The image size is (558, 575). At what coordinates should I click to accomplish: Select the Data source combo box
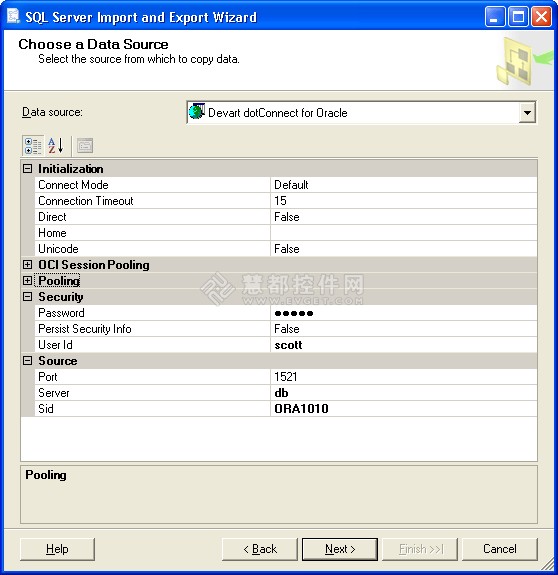coord(361,113)
